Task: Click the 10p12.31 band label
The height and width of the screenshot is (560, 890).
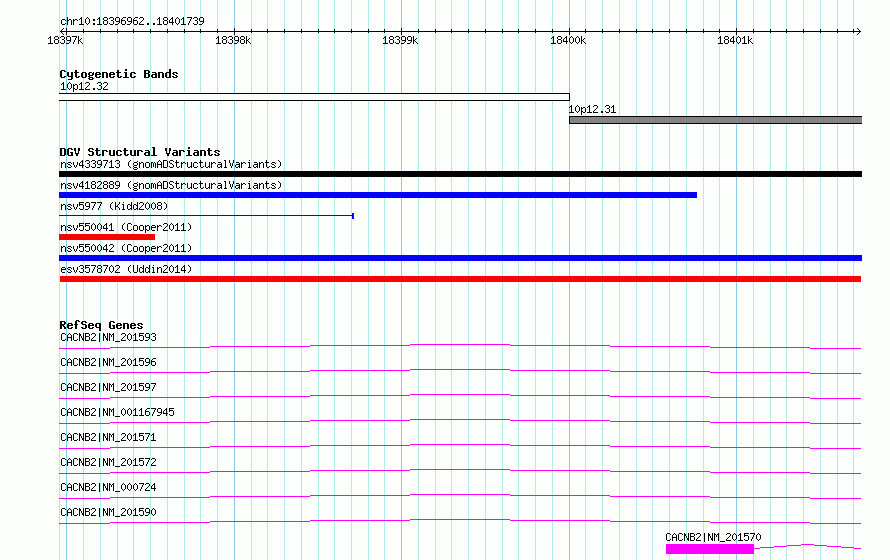Action: [592, 110]
